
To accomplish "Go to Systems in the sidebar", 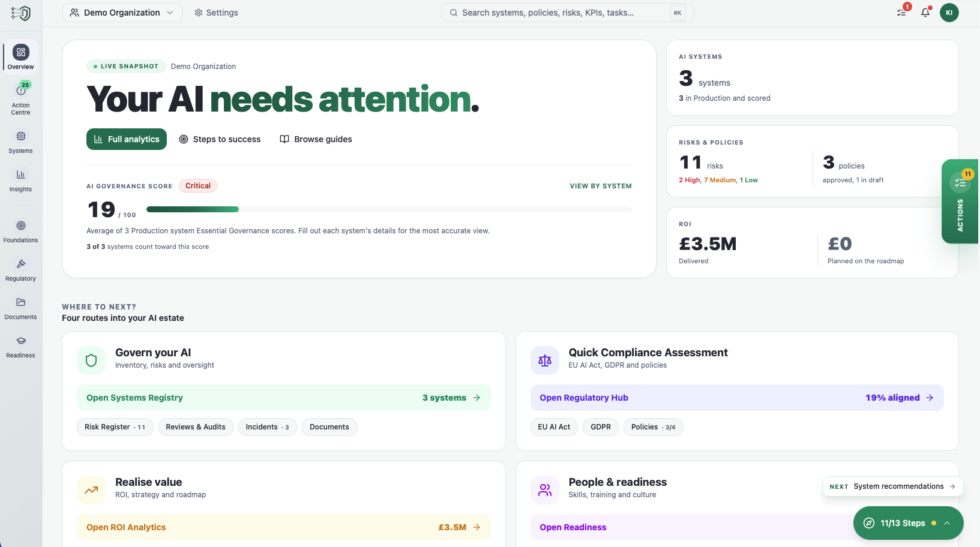I will (21, 142).
